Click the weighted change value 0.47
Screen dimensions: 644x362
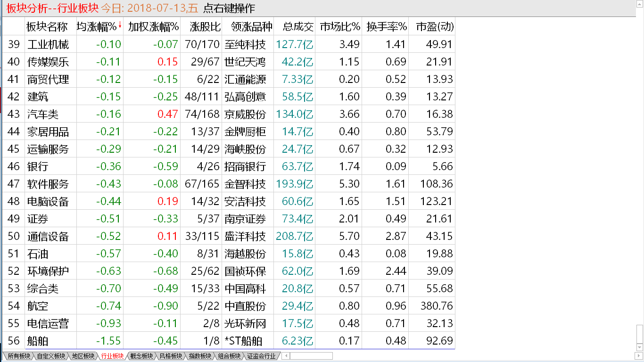(x=168, y=114)
